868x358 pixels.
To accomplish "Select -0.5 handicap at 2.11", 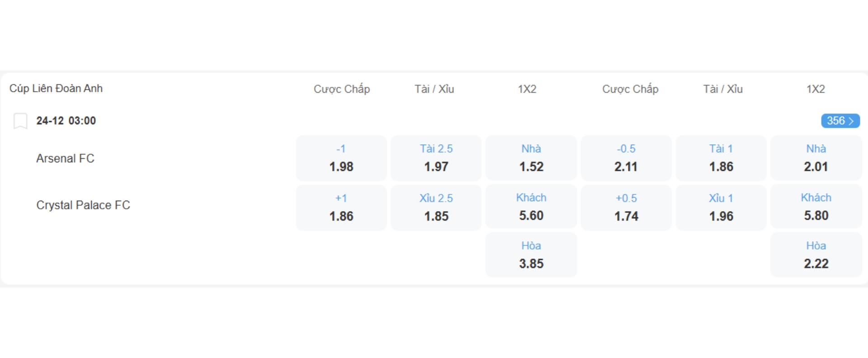I will [x=626, y=158].
